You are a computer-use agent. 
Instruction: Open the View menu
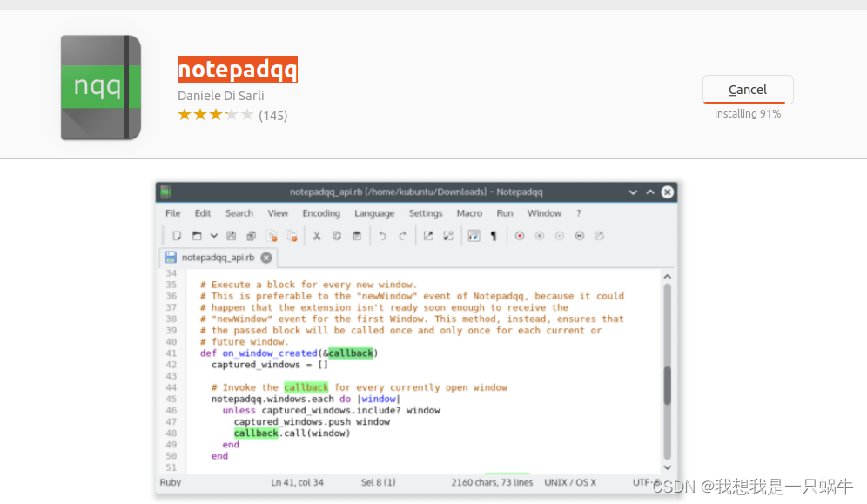(278, 213)
